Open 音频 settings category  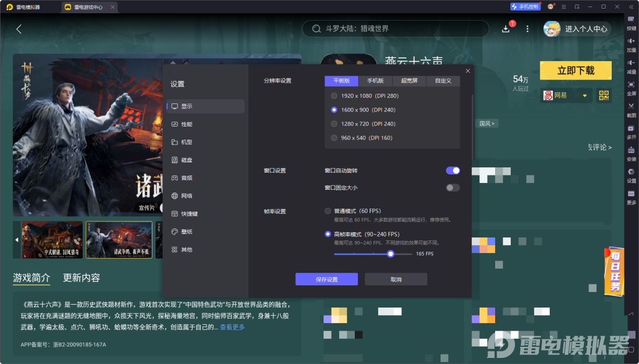click(205, 178)
